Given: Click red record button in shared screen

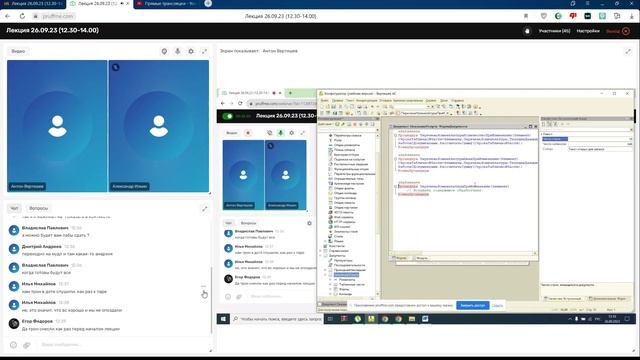Looking at the screenshot, I should coord(248,133).
